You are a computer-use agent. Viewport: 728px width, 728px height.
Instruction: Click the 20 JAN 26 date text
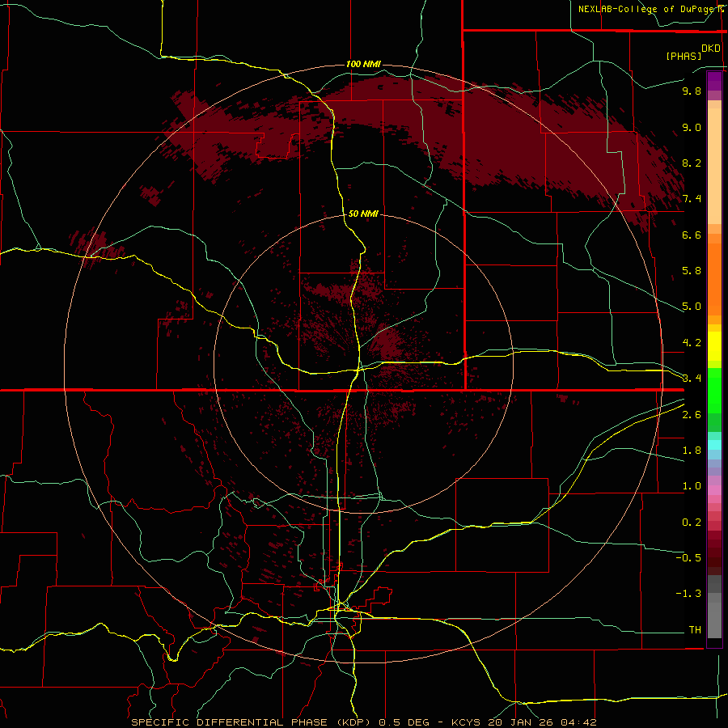[x=522, y=722]
